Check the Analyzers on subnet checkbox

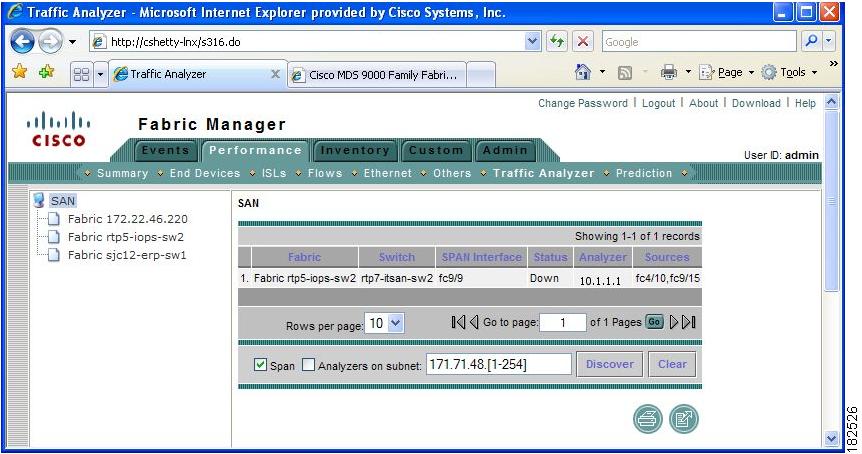308,365
